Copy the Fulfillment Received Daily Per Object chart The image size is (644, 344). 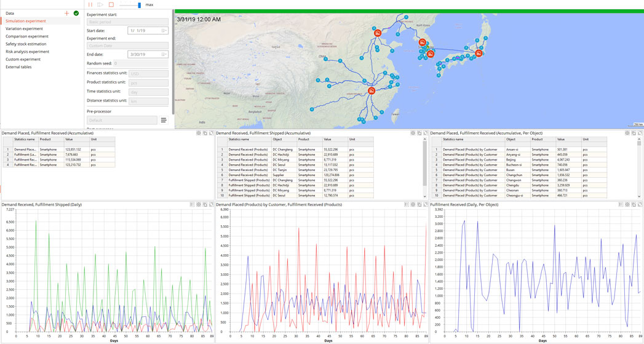634,204
